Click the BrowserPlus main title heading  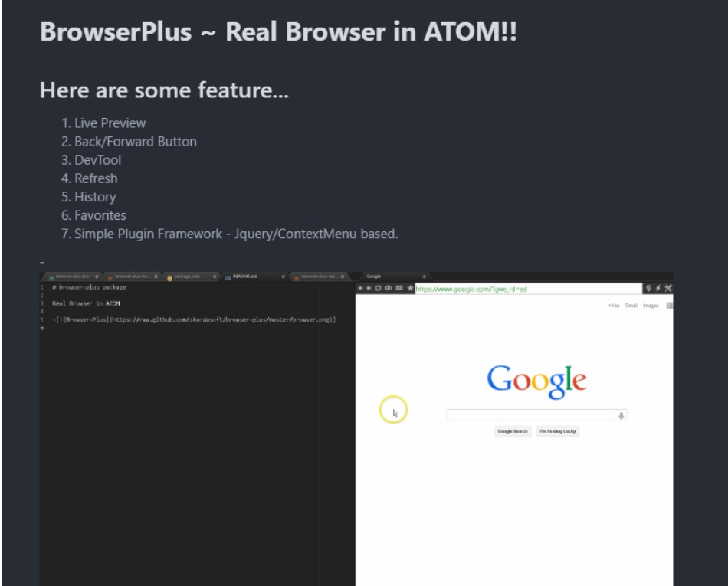pos(279,31)
